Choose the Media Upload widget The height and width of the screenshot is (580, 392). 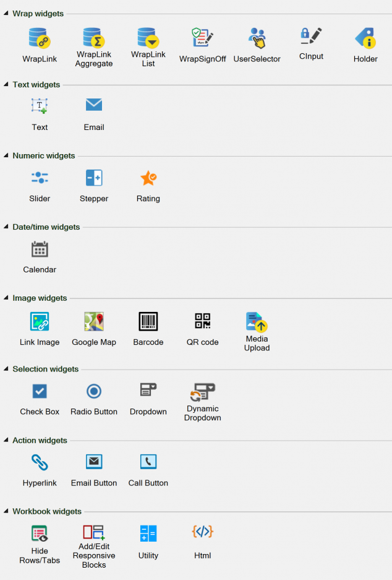coord(257,323)
